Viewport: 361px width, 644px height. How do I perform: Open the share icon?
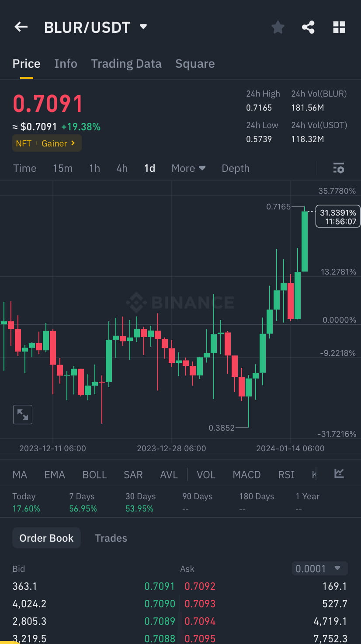(309, 27)
